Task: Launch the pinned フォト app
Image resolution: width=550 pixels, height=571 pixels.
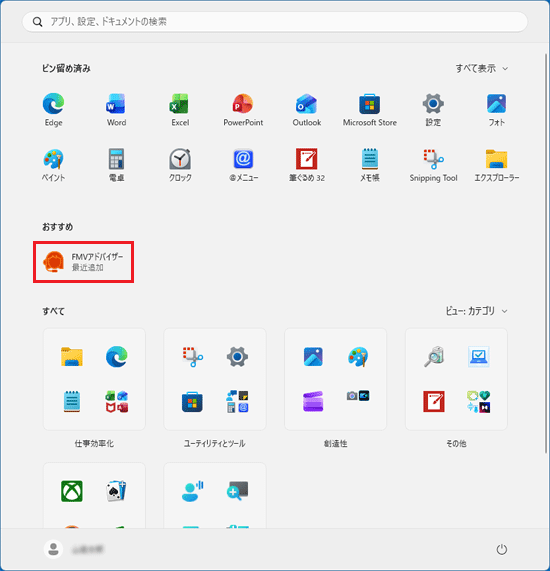Action: pyautogui.click(x=496, y=110)
